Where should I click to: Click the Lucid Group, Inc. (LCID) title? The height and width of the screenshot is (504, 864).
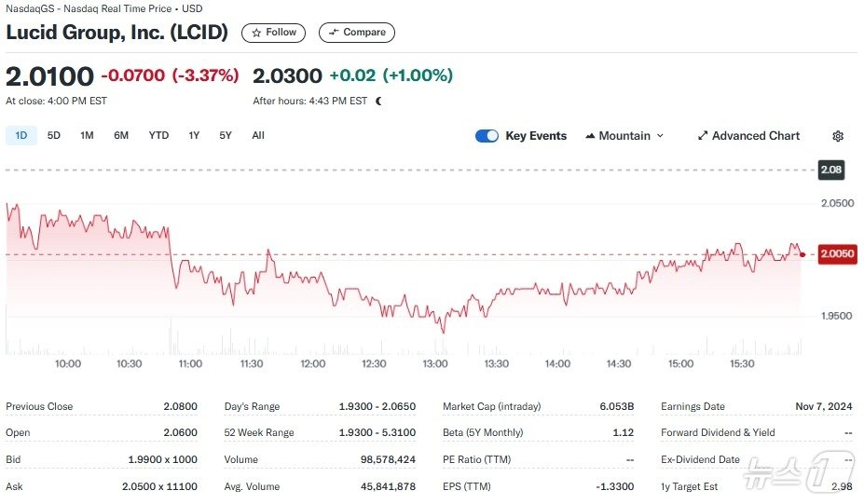117,32
